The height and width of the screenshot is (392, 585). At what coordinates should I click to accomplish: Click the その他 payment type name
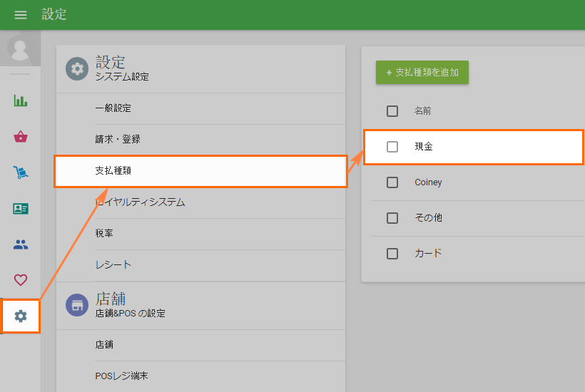(x=428, y=217)
